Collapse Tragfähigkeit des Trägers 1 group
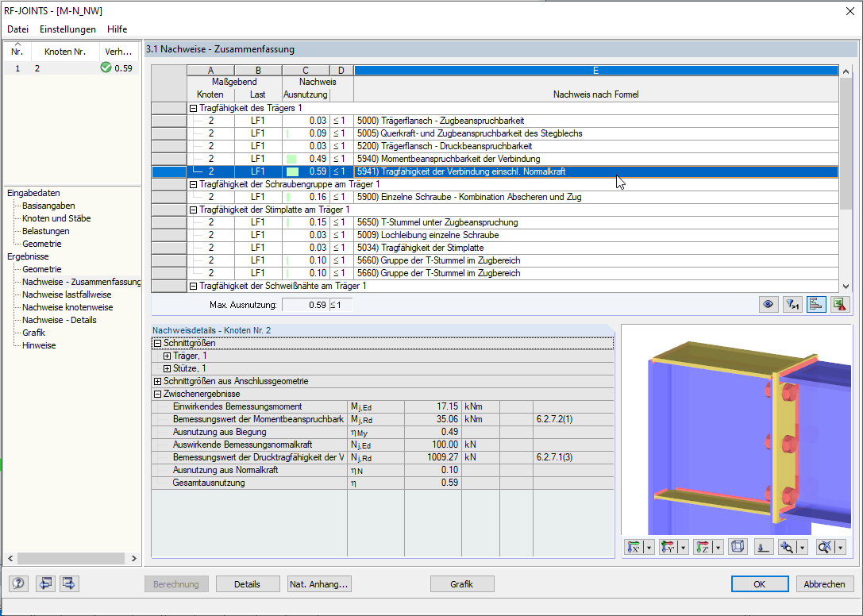 [193, 109]
